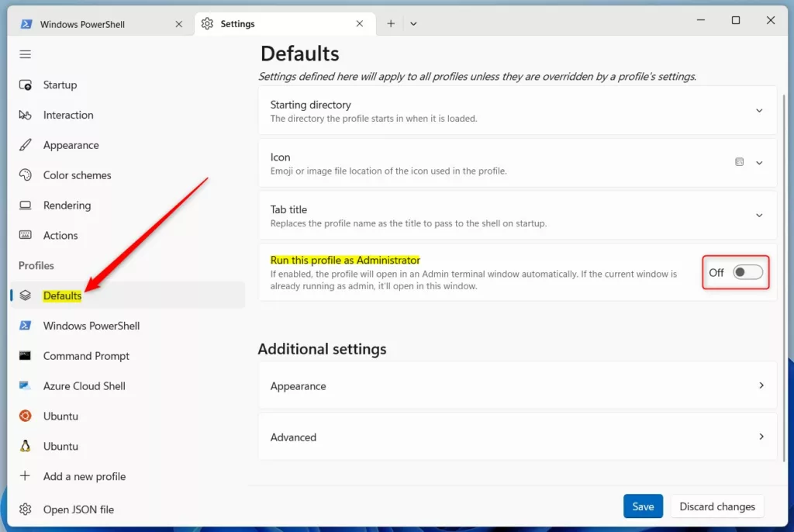Click the Command Prompt profile icon
Image resolution: width=794 pixels, height=532 pixels.
26,356
